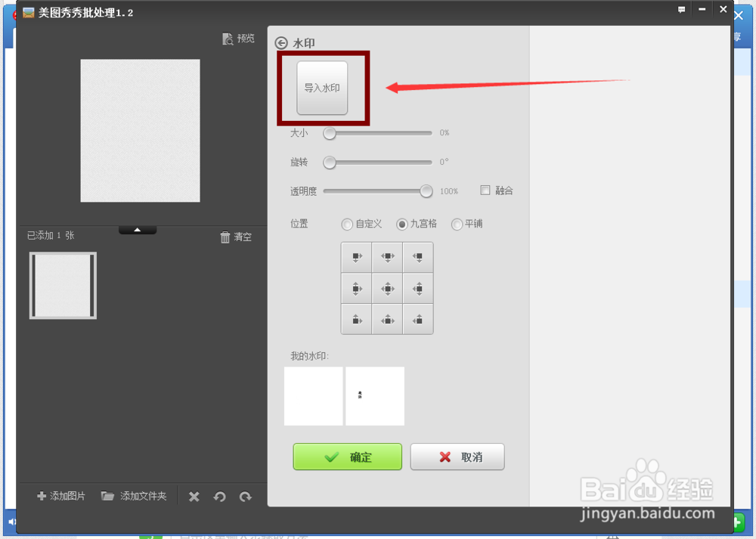Click the 导入水印 import watermark button
Viewport: 756px width, 539px height.
pyautogui.click(x=322, y=88)
